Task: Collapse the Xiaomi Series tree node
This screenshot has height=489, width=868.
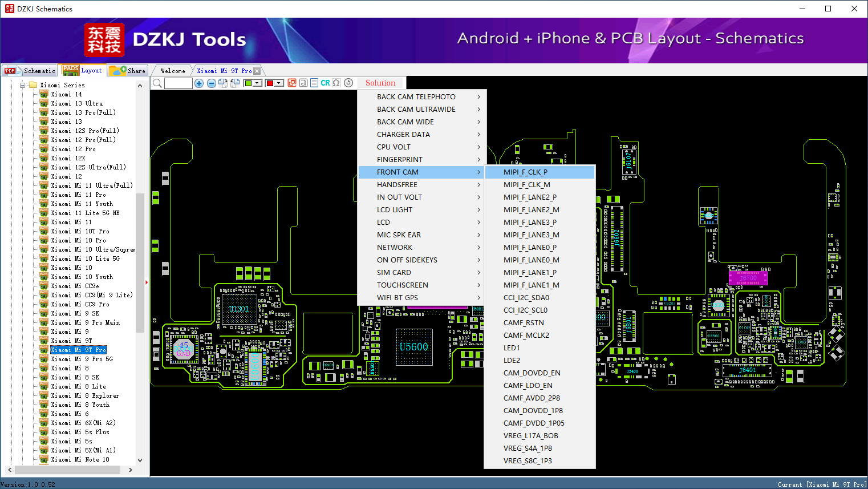Action: [x=23, y=85]
